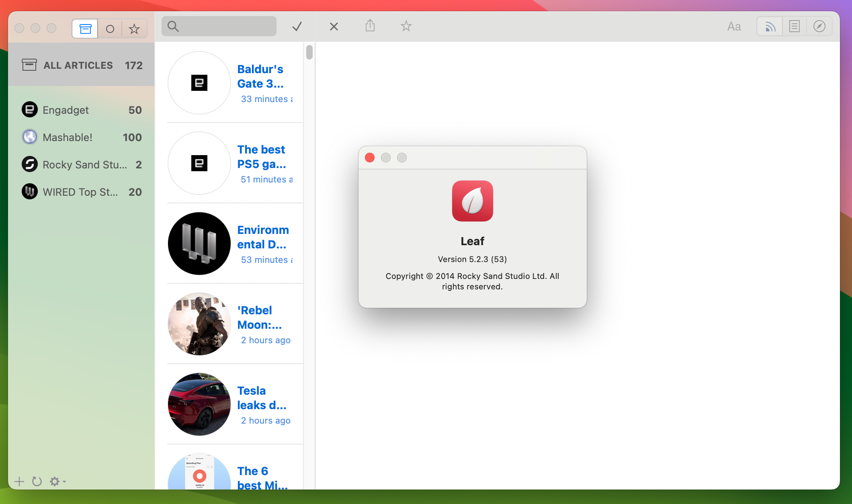Toggle the archive view icon
This screenshot has height=504, width=852.
point(85,27)
